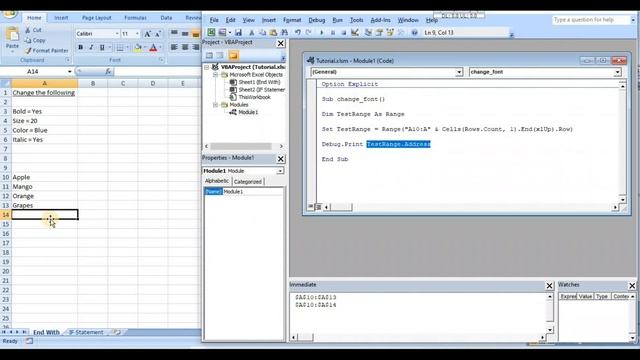Undo the last edit in VBA editor
Image resolution: width=640 pixels, height=360 pixels.
tap(298, 32)
